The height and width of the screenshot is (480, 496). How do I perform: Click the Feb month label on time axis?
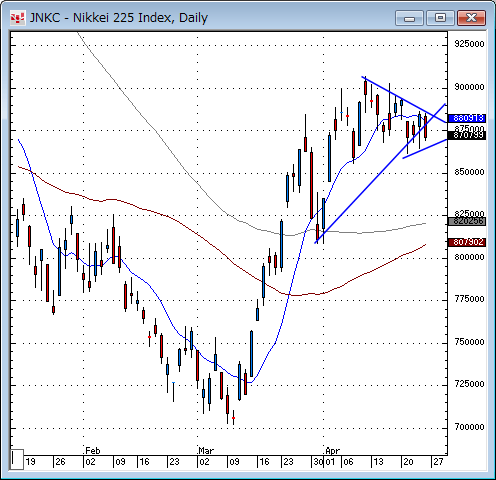(93, 451)
